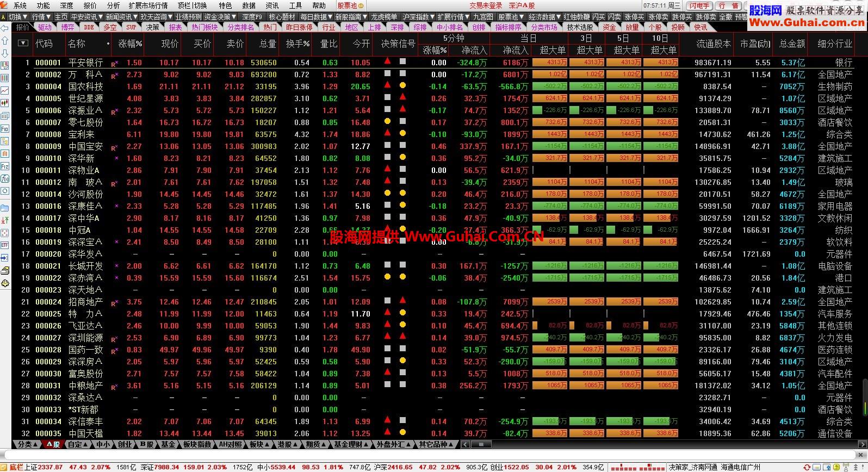Click yellow circle signal in 宝利来 row
The width and height of the screenshot is (868, 472).
point(402,133)
